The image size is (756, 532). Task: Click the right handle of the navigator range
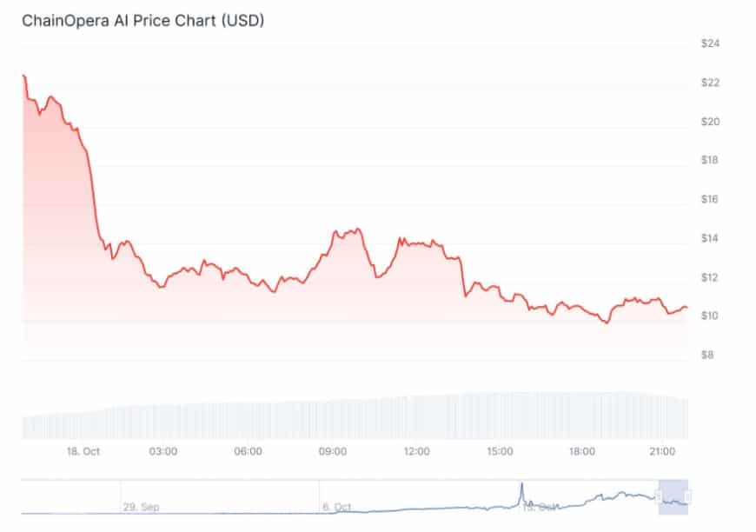pos(687,497)
